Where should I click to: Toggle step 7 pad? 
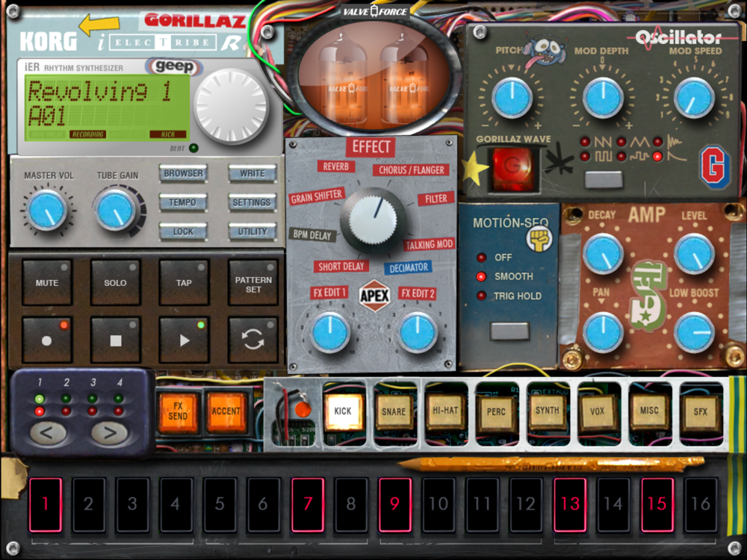(x=308, y=504)
